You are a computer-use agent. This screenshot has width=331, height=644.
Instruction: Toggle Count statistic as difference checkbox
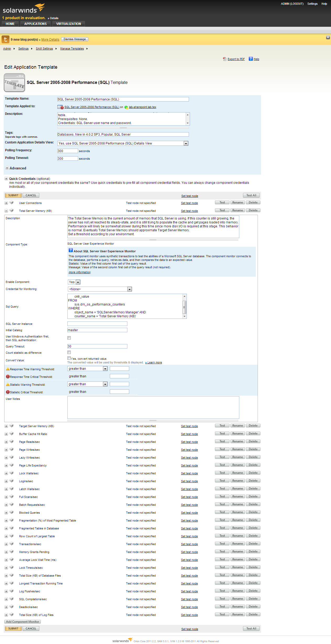[x=69, y=352]
